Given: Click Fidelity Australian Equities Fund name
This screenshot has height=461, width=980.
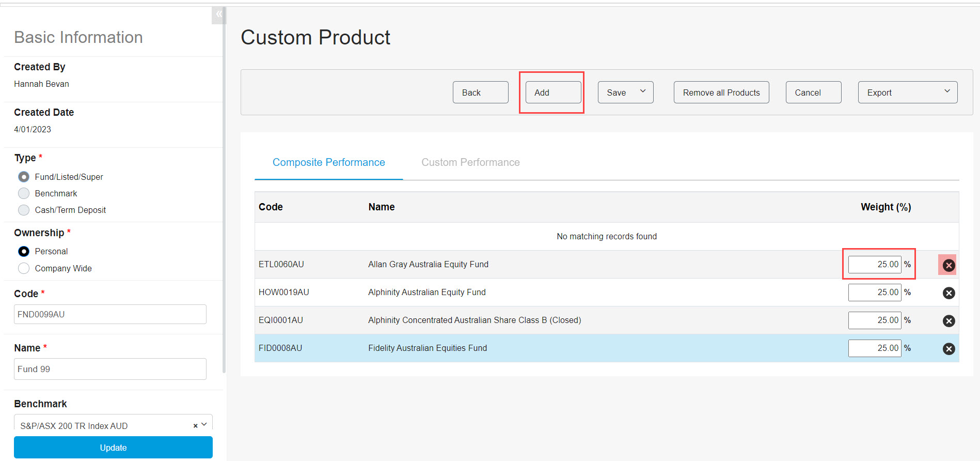Looking at the screenshot, I should pos(428,348).
